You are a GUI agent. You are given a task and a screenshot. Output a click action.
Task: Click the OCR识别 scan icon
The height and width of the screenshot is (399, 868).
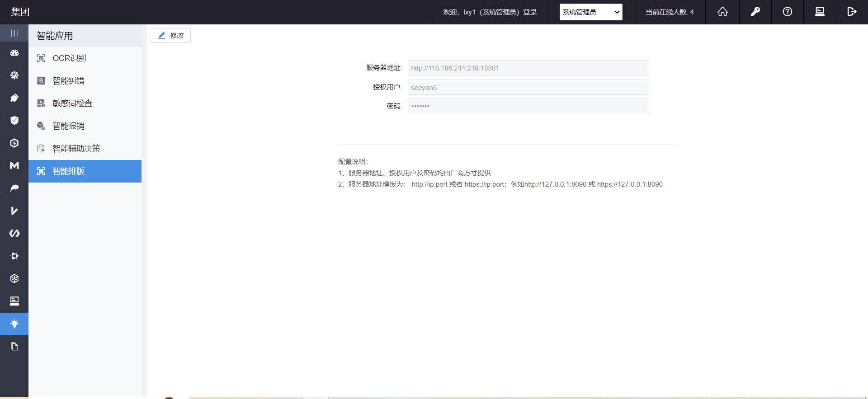(x=41, y=58)
